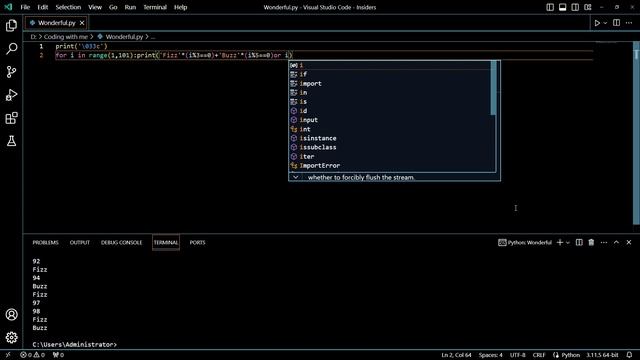The image size is (640, 360).
Task: Split the terminal pane
Action: [x=579, y=242]
